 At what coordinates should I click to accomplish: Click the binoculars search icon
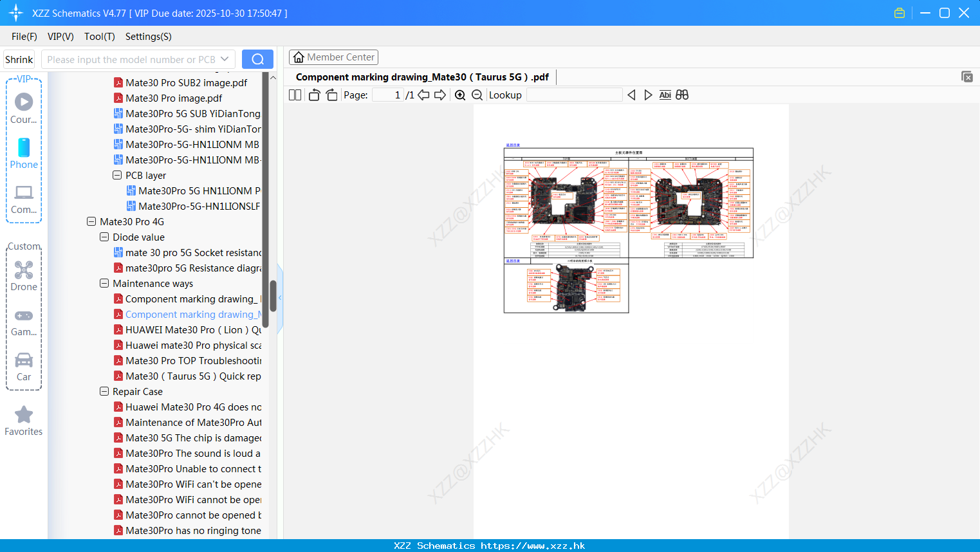(682, 95)
